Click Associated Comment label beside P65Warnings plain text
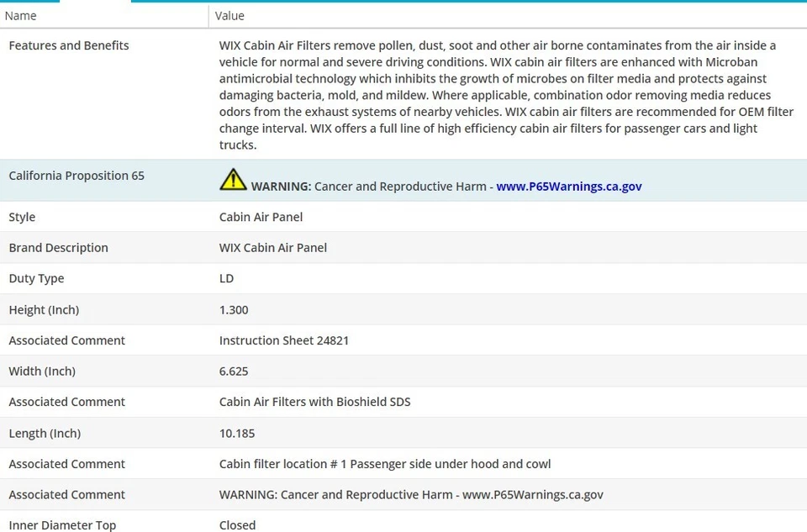The width and height of the screenshot is (807, 532). click(x=67, y=494)
